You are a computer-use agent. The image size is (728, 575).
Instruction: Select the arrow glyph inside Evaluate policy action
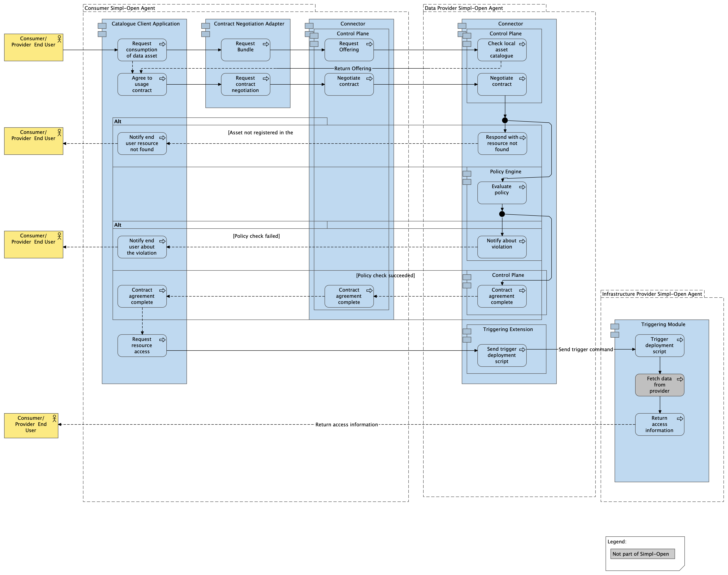click(522, 187)
